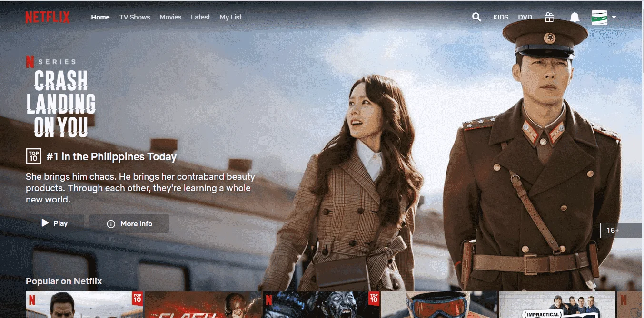This screenshot has width=644, height=318.
Task: Open the zombie-faced show thumbnail
Action: 321,305
